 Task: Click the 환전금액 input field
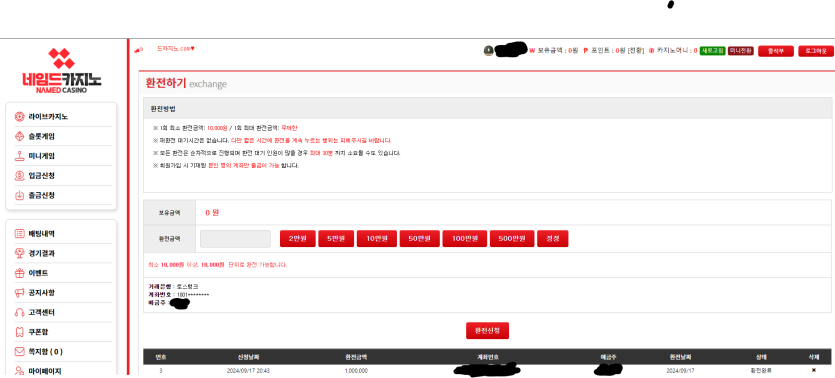point(235,239)
